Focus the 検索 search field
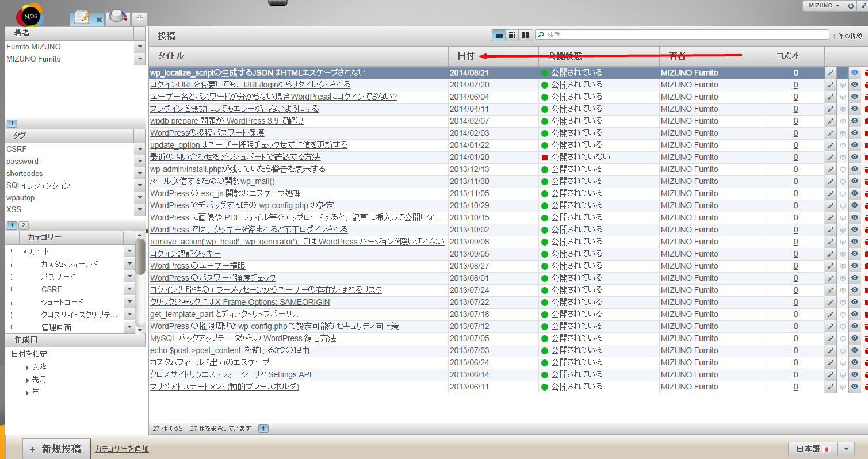 point(682,35)
